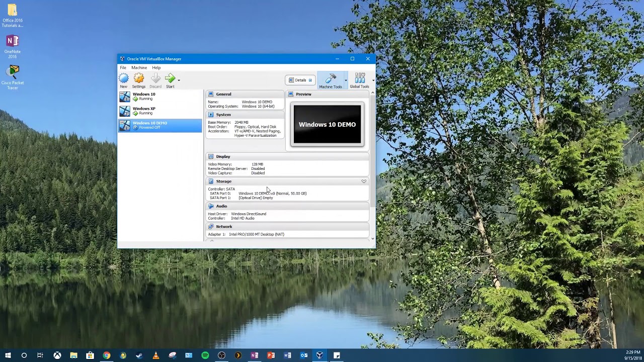Viewport: 644px width, 362px height.
Task: Launch Google Chrome from taskbar
Action: click(x=107, y=355)
